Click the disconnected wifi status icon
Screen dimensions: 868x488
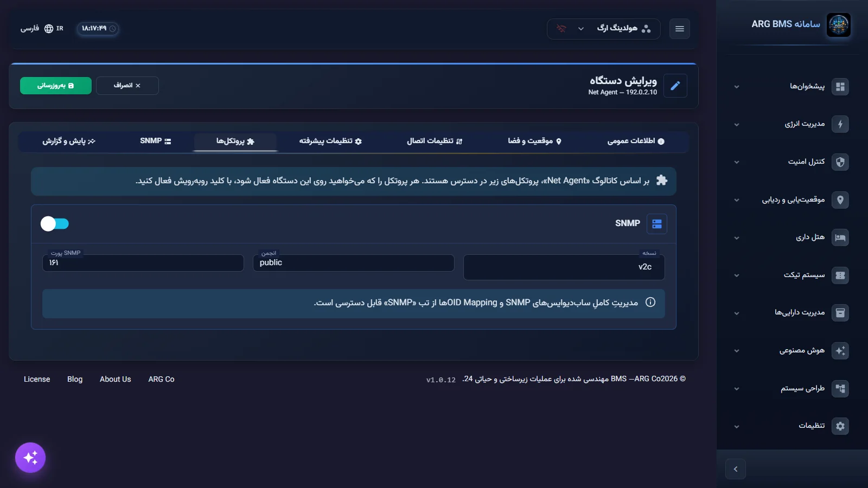click(561, 29)
